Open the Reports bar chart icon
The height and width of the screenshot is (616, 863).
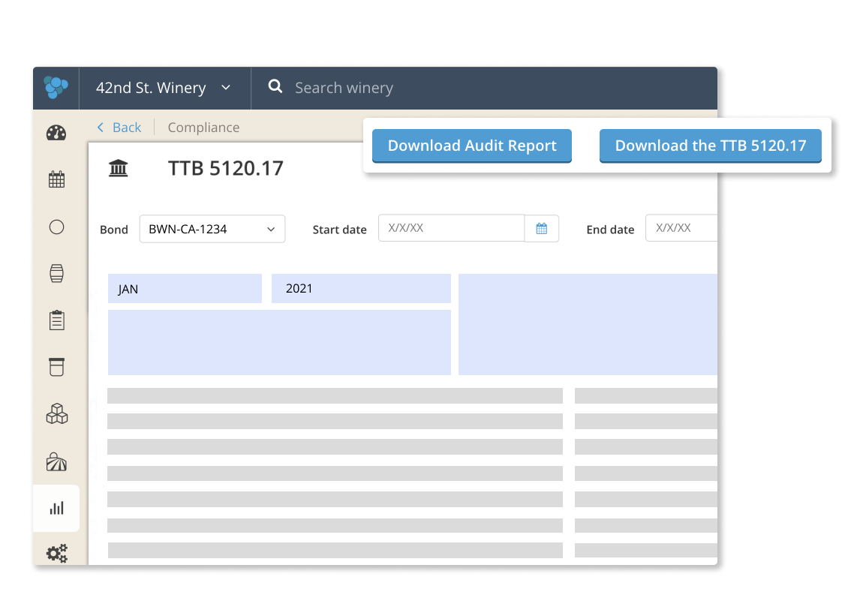point(56,508)
